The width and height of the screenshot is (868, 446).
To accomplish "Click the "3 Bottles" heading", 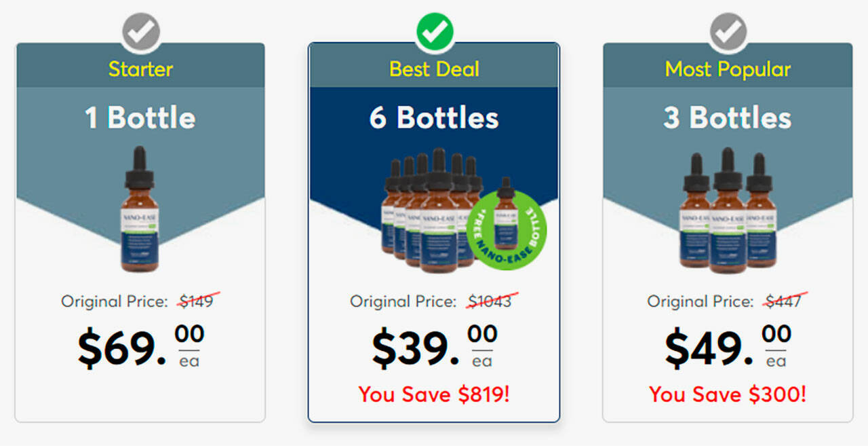I will tap(728, 118).
